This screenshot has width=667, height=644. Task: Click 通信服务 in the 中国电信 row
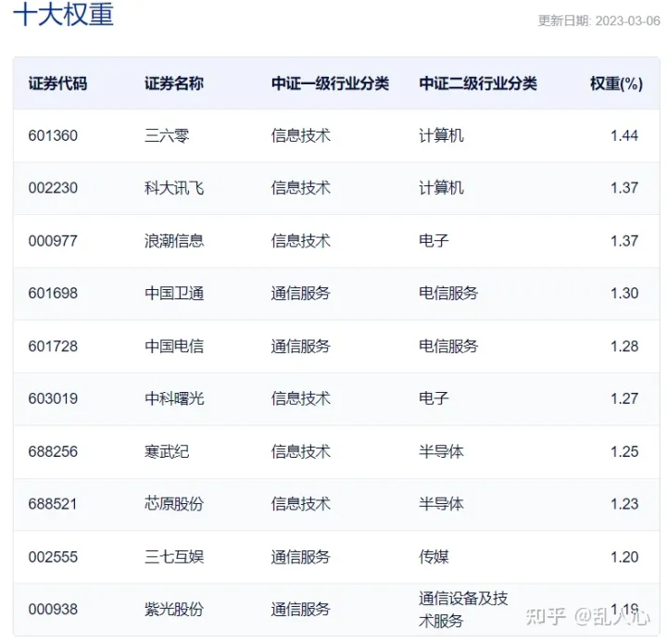click(301, 347)
